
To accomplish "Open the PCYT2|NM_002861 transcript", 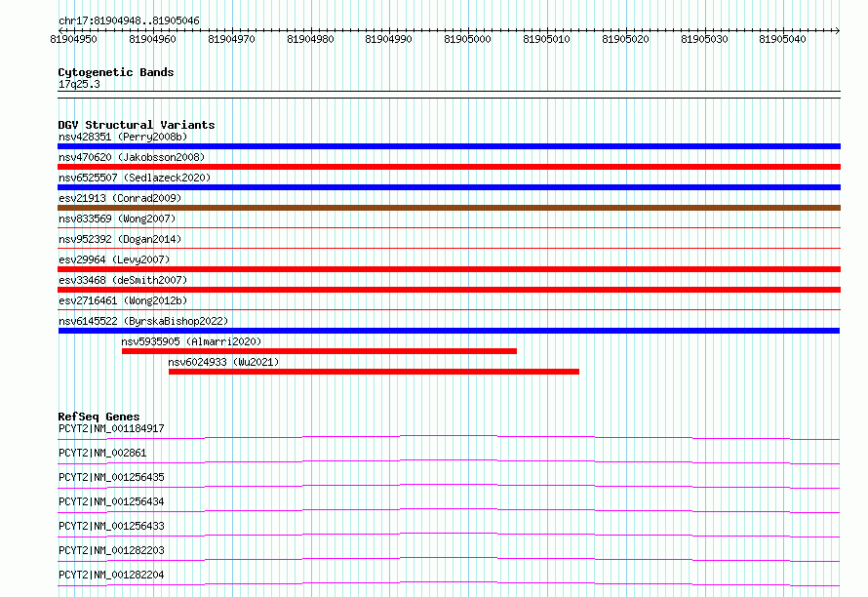I will click(x=102, y=453).
